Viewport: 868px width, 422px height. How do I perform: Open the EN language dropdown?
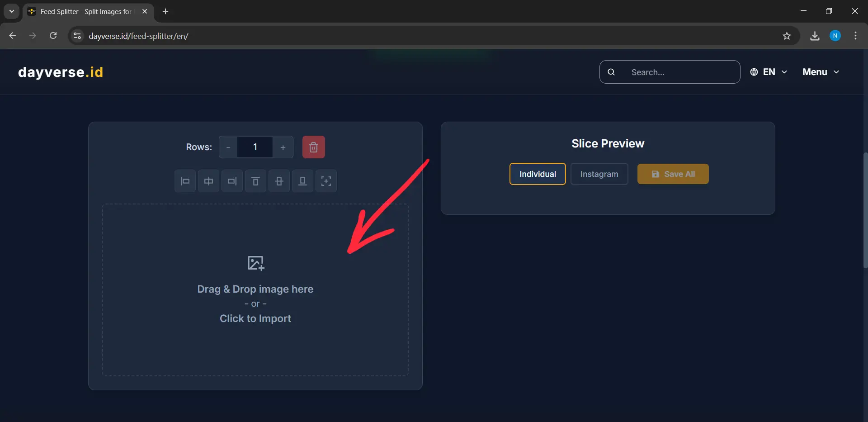tap(769, 72)
